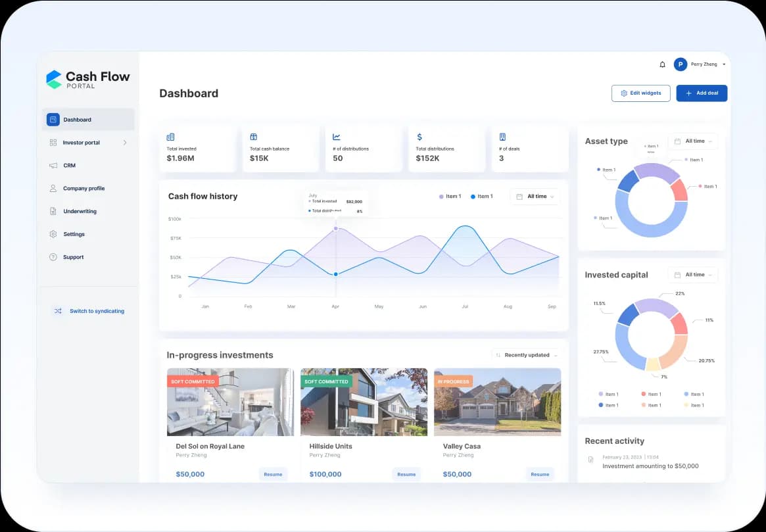The image size is (766, 532).
Task: Toggle the purple Item 1 chart legend
Action: 450,197
